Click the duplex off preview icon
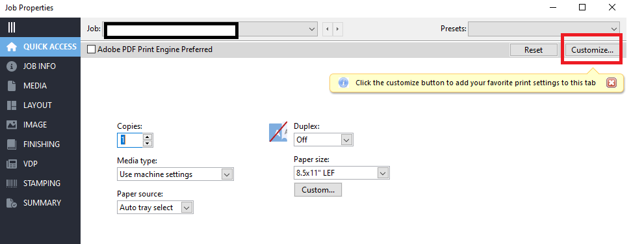The width and height of the screenshot is (644, 244). 278,133
